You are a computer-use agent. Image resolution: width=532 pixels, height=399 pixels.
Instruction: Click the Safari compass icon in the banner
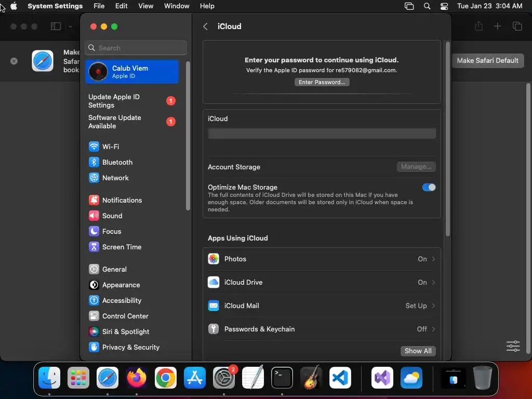coord(43,61)
